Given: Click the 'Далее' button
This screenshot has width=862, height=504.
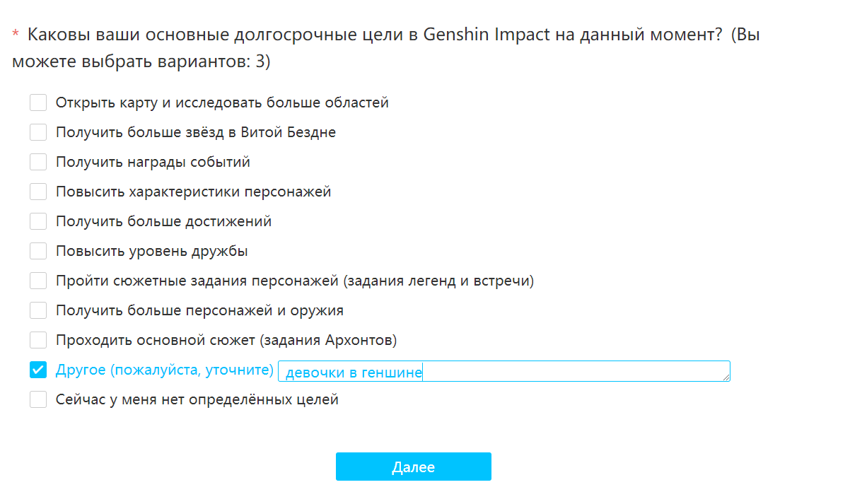Looking at the screenshot, I should click(x=413, y=467).
